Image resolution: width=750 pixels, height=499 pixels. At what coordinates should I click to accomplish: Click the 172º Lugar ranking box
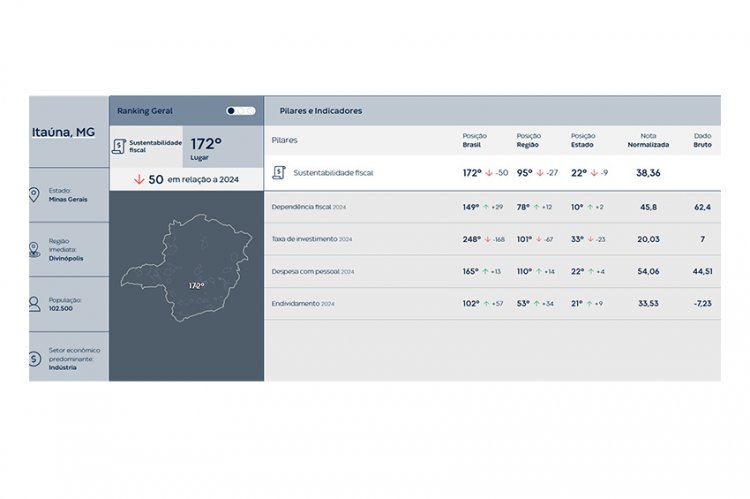(x=222, y=146)
